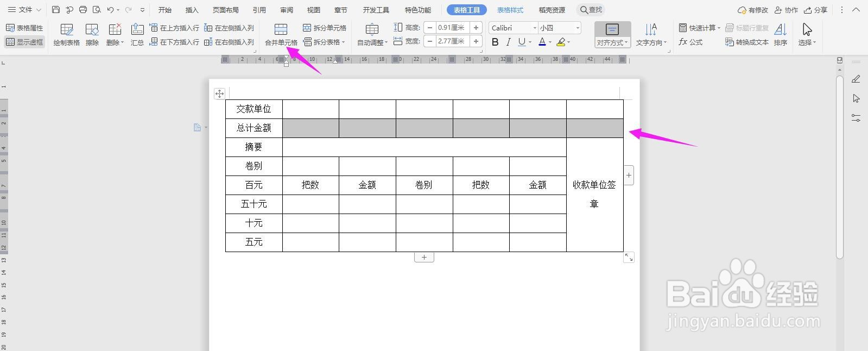This screenshot has height=351, width=868.
Task: Increase column width with plus button
Action: coord(476,41)
